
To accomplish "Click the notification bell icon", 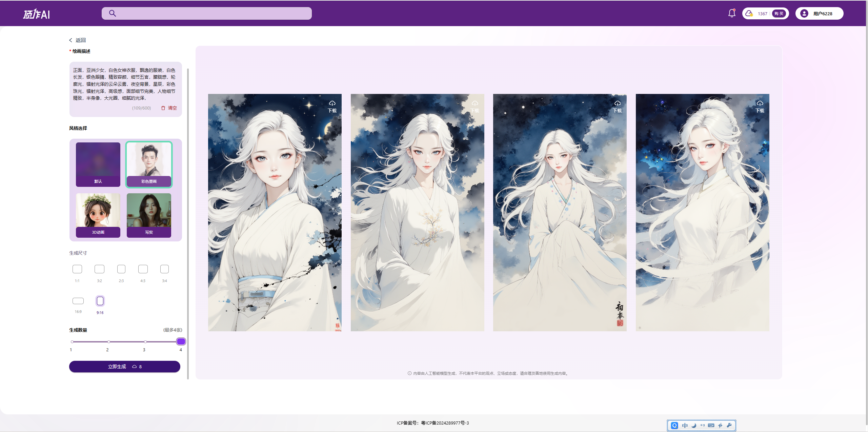I will 731,14.
